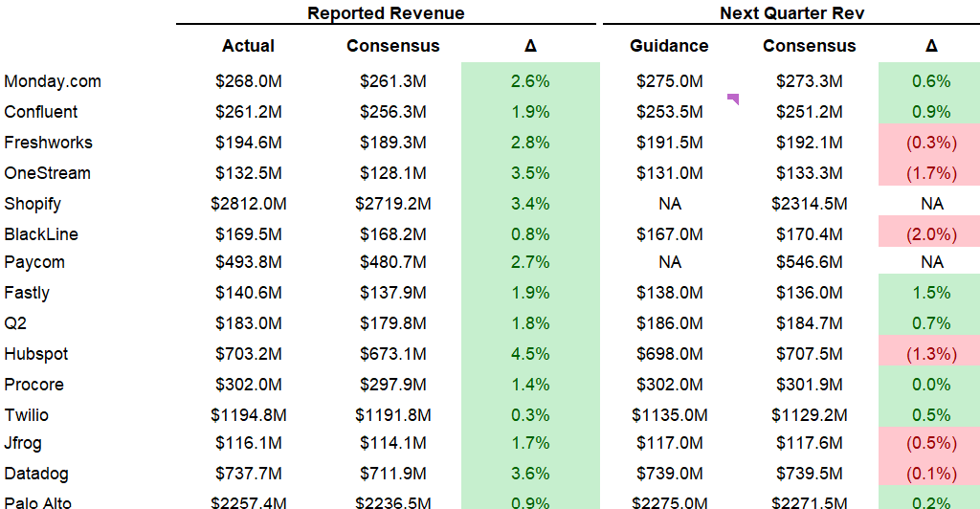Click Monday.com actual revenue $268.0M

coord(249,81)
